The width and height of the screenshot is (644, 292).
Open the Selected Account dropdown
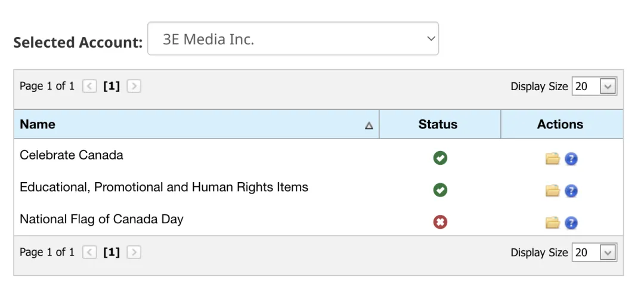point(293,39)
